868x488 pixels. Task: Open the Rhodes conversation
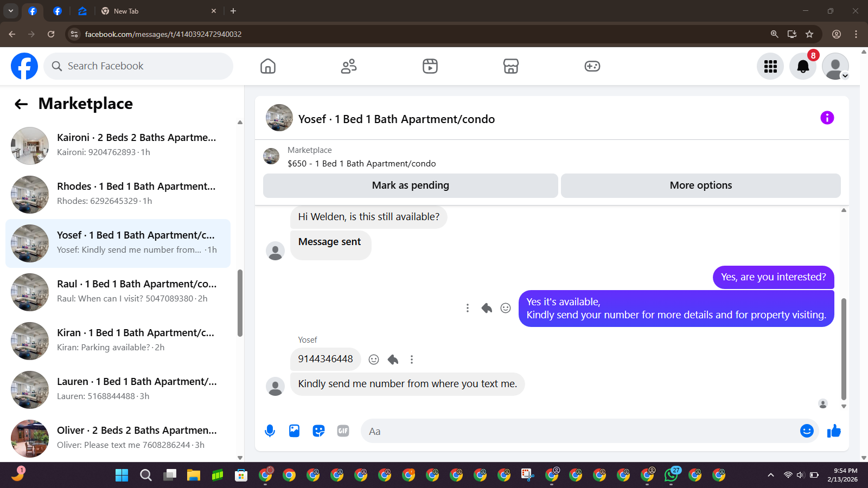click(118, 195)
